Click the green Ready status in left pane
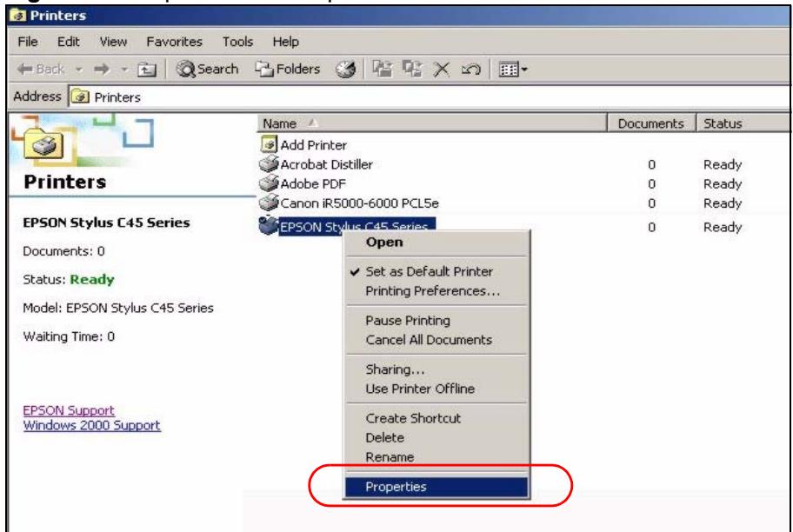The height and width of the screenshot is (532, 793). (92, 280)
